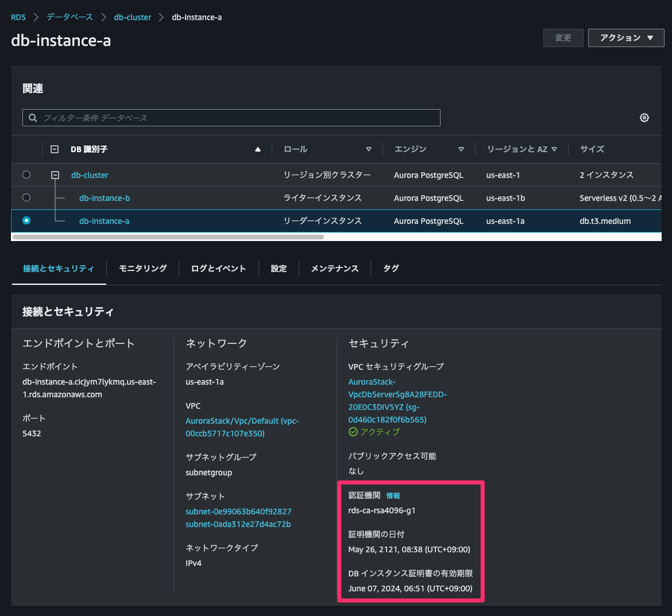This screenshot has height=616, width=672.
Task: Select the db-cluster radio button
Action: [x=26, y=175]
